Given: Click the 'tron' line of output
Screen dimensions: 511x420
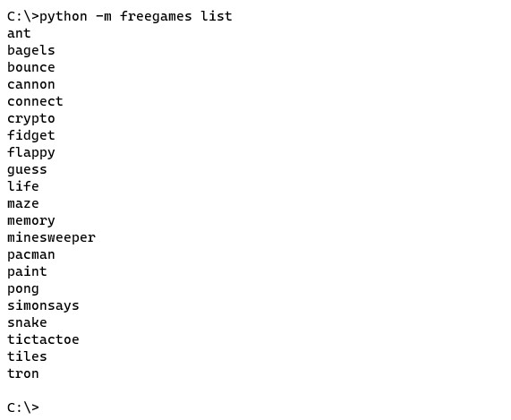Looking at the screenshot, I should coord(22,373).
